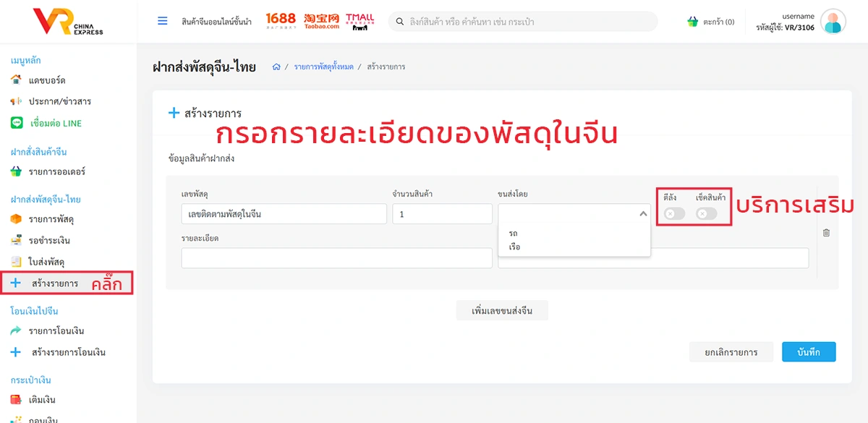
Task: Open เชื่อมต่อ LINE in the sidebar
Action: pos(56,123)
